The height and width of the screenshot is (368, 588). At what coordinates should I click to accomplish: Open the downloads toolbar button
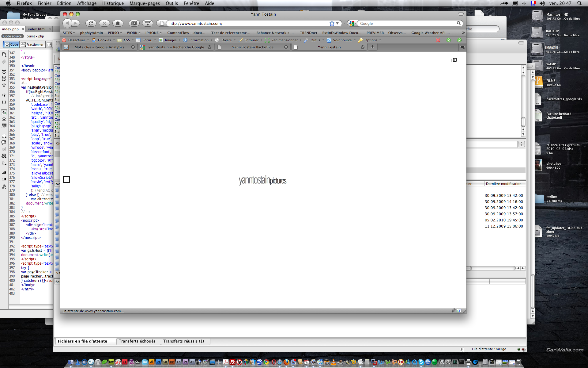pos(148,23)
